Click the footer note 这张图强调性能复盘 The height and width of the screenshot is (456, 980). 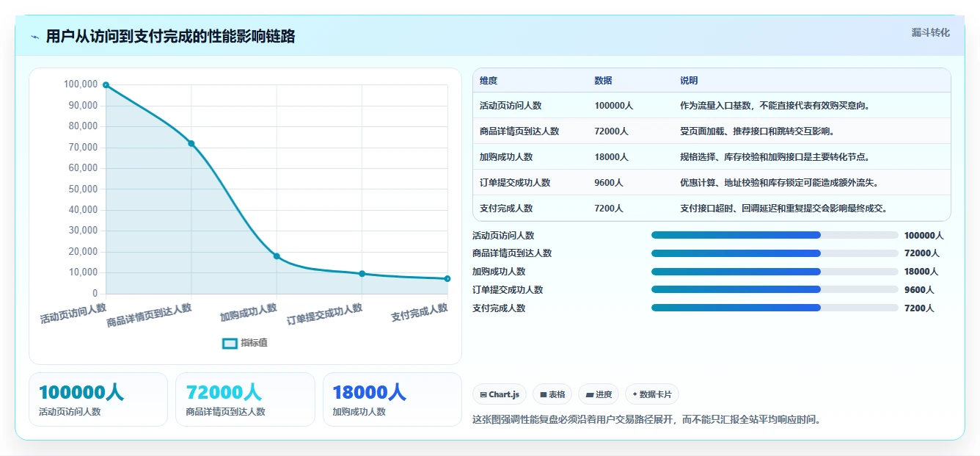(647, 420)
